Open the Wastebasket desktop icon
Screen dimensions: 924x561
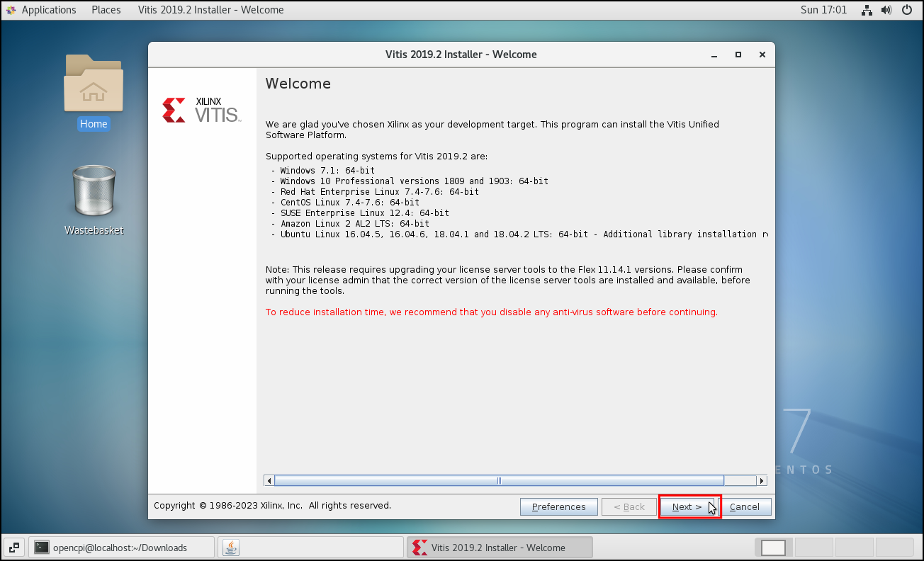click(94, 200)
